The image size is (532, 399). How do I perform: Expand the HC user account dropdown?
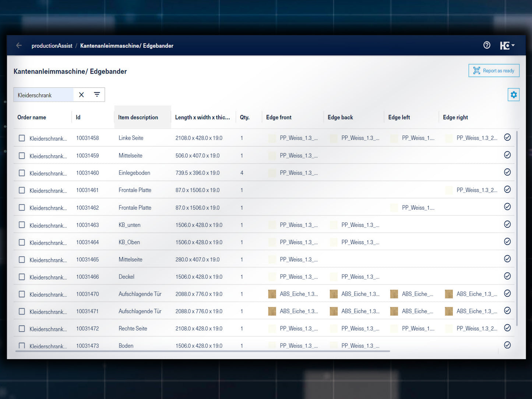507,46
